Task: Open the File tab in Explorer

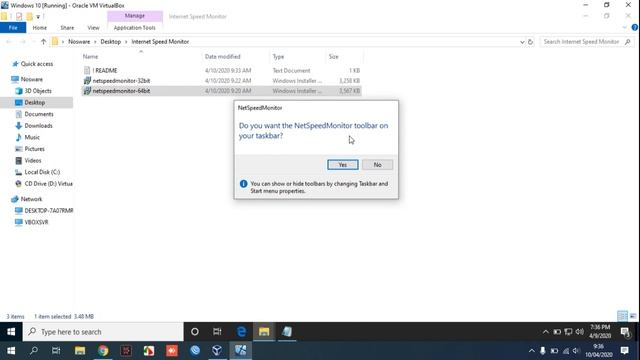Action: coord(13,28)
